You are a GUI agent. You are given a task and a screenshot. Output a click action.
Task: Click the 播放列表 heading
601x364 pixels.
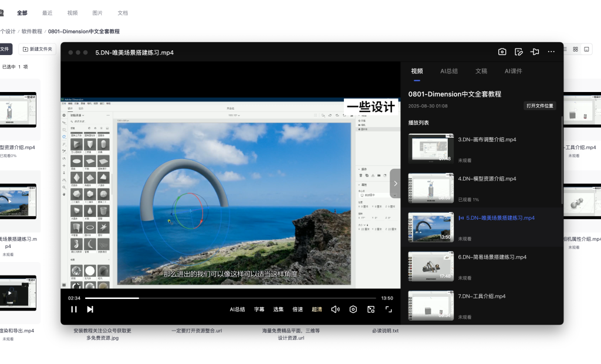[418, 123]
